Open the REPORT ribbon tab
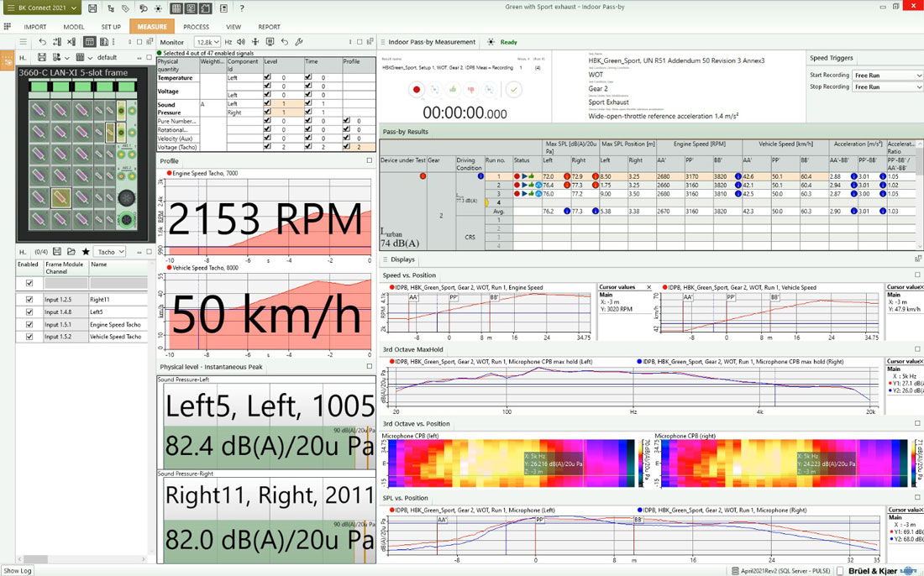 [x=270, y=26]
